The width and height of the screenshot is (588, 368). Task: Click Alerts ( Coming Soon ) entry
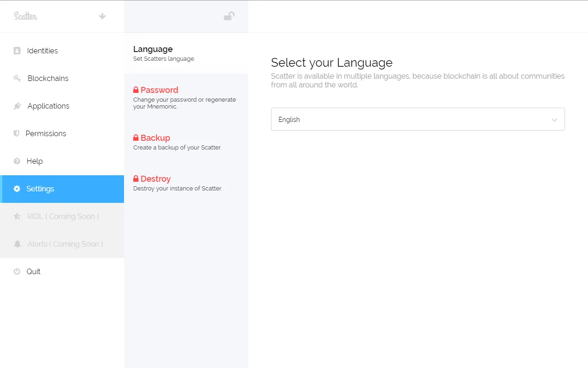(62, 244)
